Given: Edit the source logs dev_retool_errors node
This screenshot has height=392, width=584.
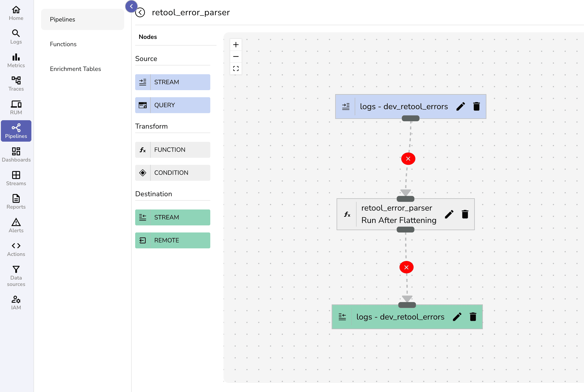Looking at the screenshot, I should coord(460,107).
